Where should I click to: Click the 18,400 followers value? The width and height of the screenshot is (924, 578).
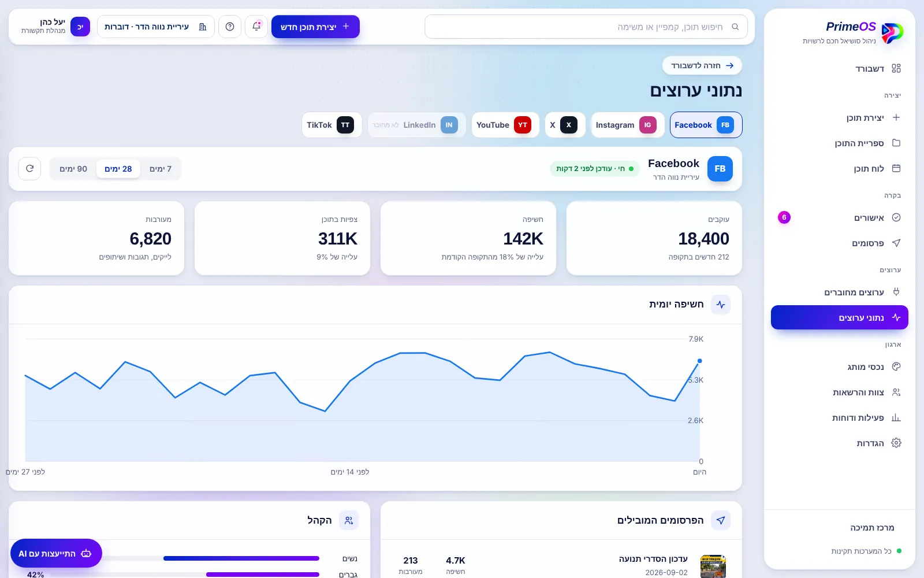703,239
